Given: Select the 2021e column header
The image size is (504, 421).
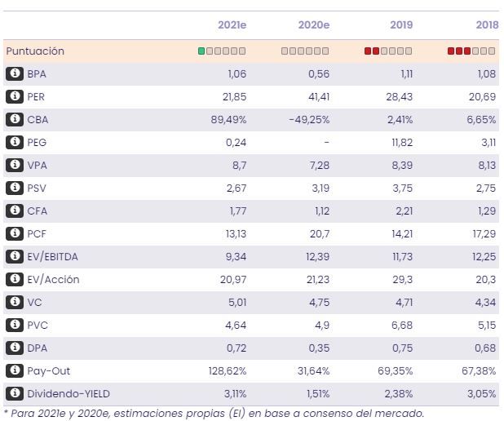Looking at the screenshot, I should [x=232, y=25].
